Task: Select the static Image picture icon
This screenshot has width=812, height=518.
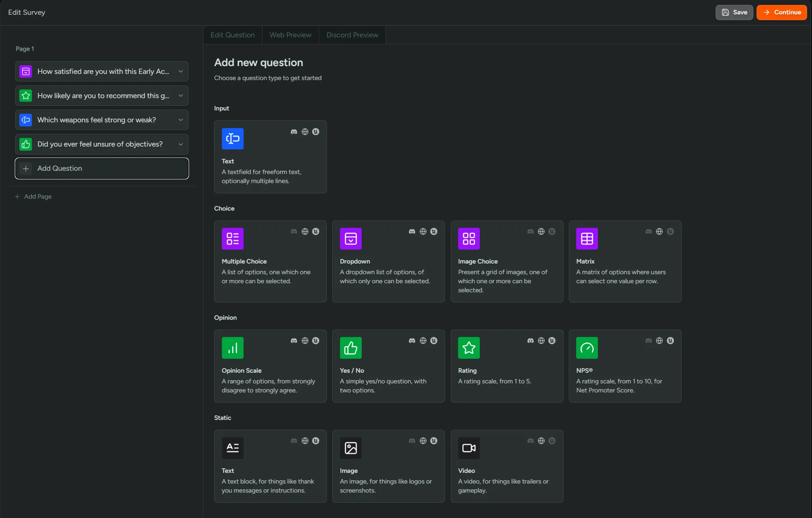Action: click(351, 448)
